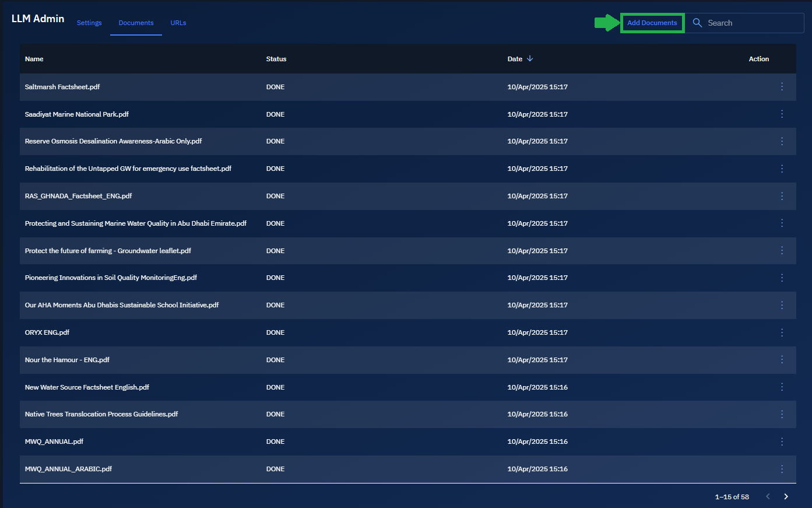
Task: Open three-dot menu for MWQ_ANNUAL_ARABIC.pdf
Action: 782,469
